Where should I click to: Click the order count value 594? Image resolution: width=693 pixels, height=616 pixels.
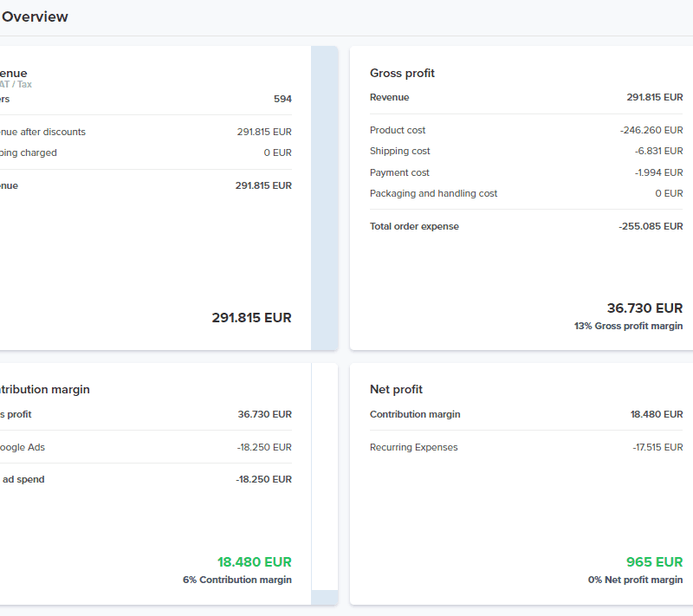click(x=282, y=100)
